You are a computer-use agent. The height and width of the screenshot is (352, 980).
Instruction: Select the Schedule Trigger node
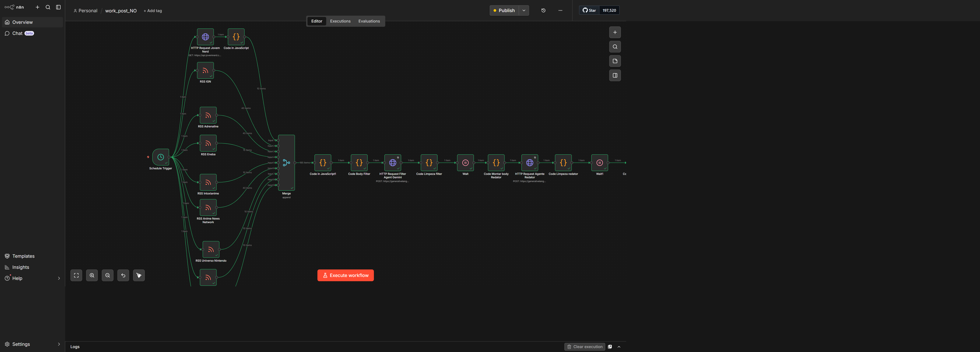[161, 157]
